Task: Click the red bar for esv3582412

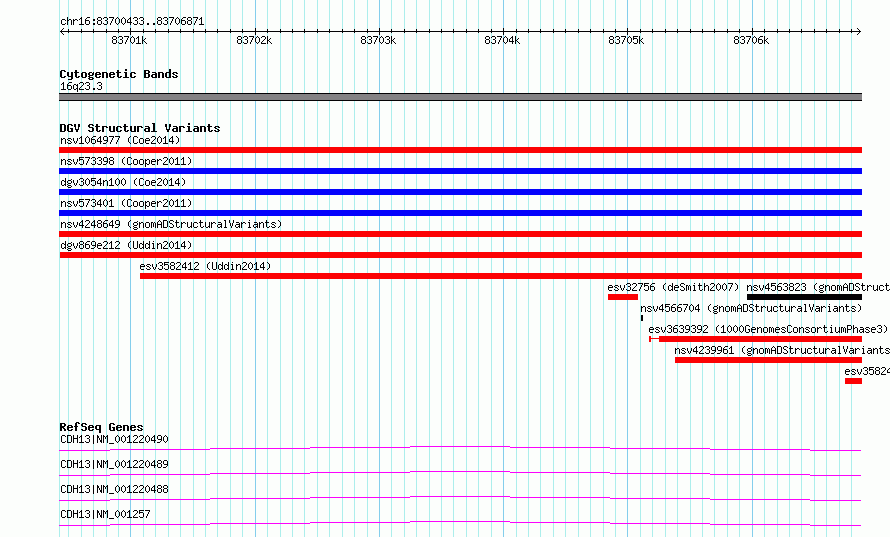Action: click(501, 276)
